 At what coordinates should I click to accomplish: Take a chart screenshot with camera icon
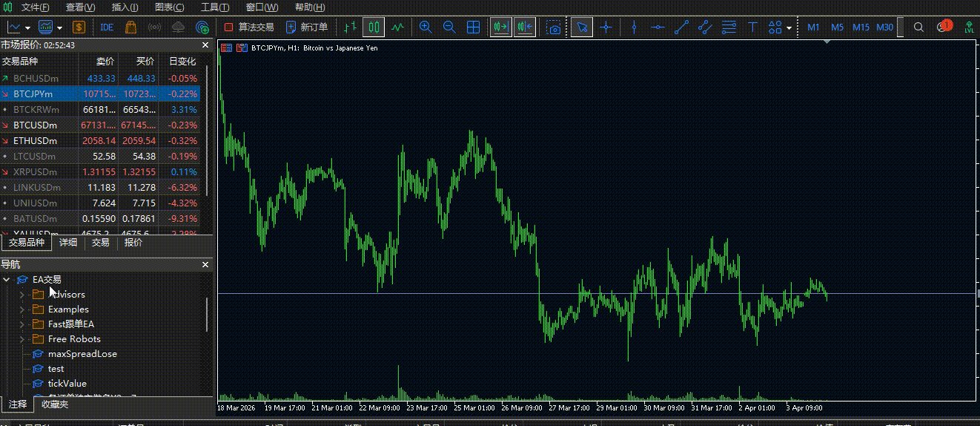554,27
